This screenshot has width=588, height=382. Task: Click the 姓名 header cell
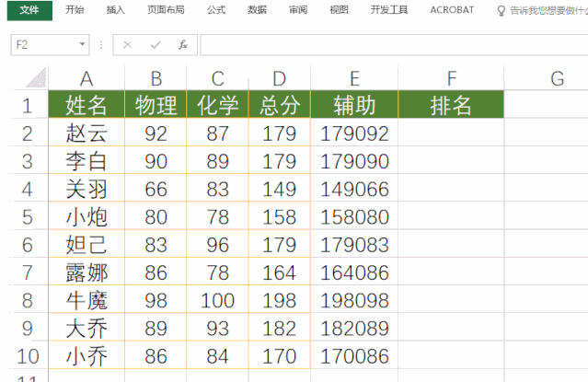click(x=86, y=105)
